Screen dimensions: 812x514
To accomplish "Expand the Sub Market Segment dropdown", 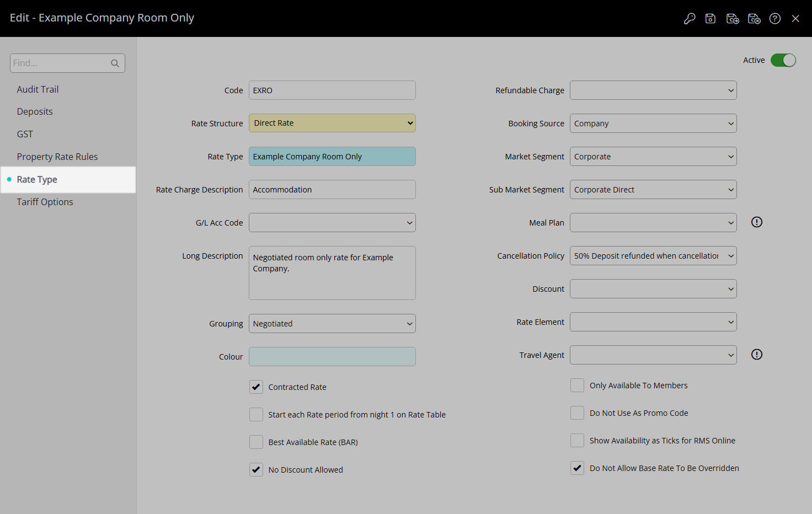I will pos(653,189).
